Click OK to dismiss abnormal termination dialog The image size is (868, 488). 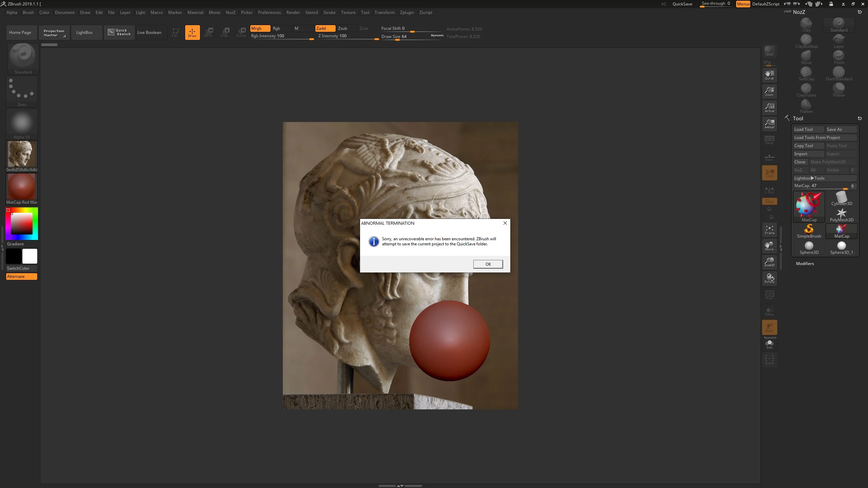(488, 264)
